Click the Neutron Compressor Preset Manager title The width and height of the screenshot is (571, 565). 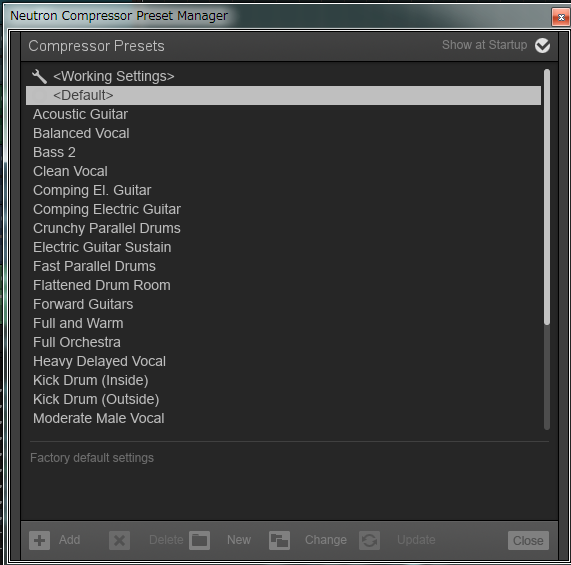point(119,16)
